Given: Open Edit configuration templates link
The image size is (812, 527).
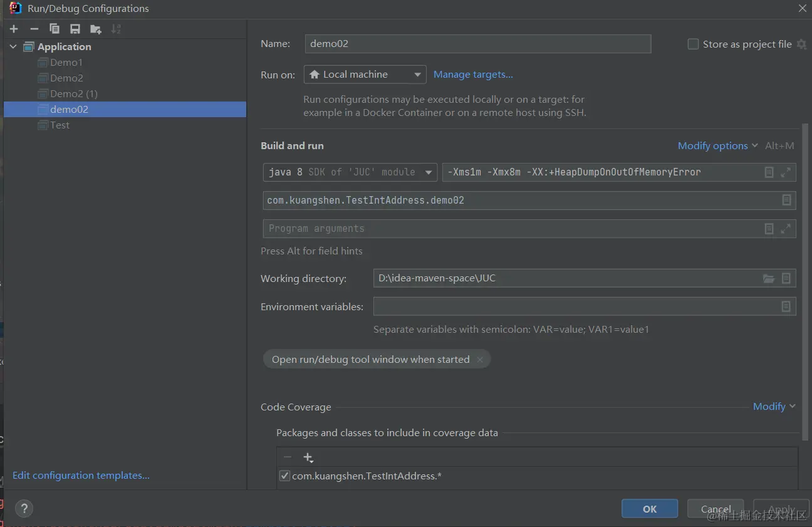Looking at the screenshot, I should click(81, 475).
